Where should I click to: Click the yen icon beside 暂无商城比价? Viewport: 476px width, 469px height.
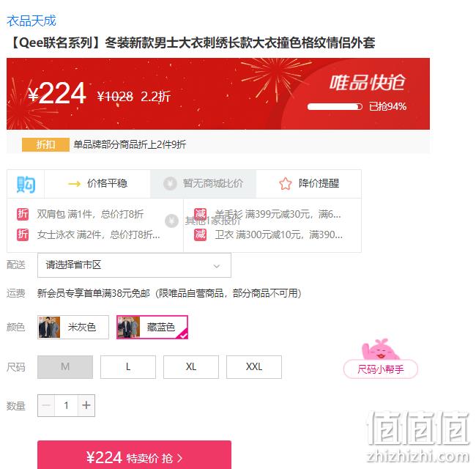click(170, 183)
